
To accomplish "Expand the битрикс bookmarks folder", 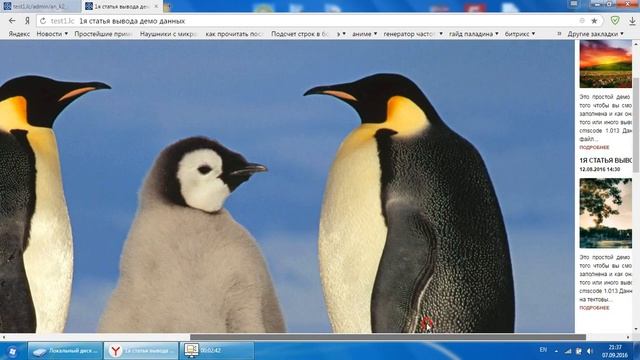I will pyautogui.click(x=520, y=34).
